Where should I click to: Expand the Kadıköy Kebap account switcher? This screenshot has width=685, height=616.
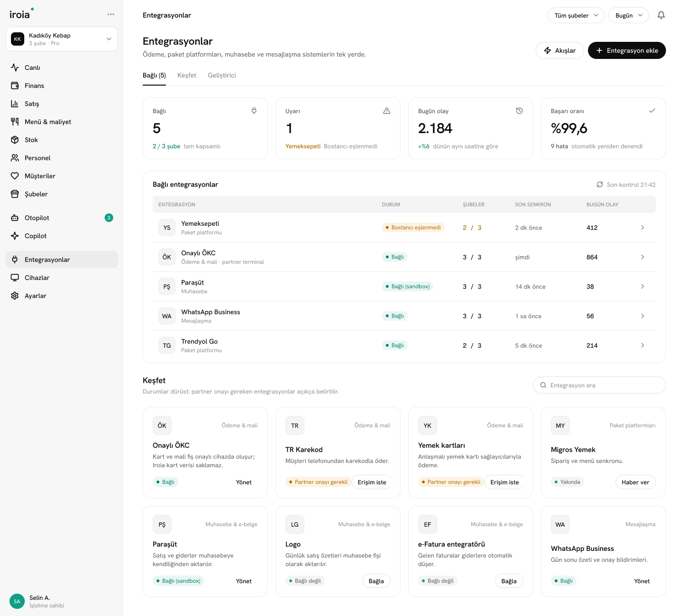[x=62, y=39]
